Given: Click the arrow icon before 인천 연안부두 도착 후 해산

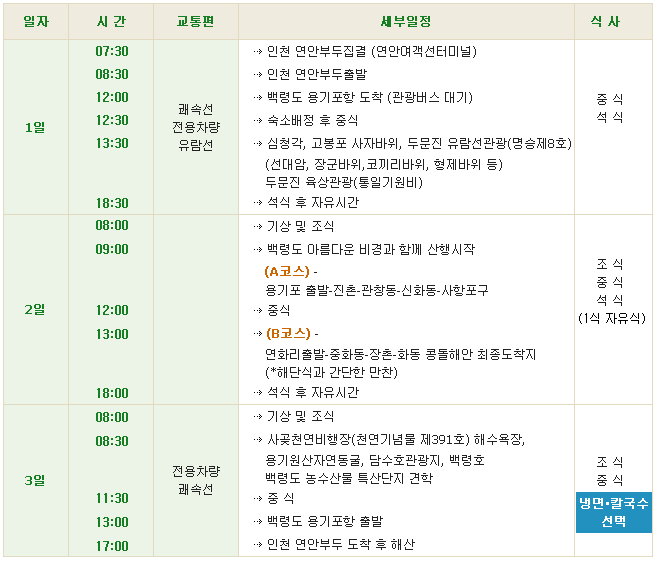Looking at the screenshot, I should point(258,545).
